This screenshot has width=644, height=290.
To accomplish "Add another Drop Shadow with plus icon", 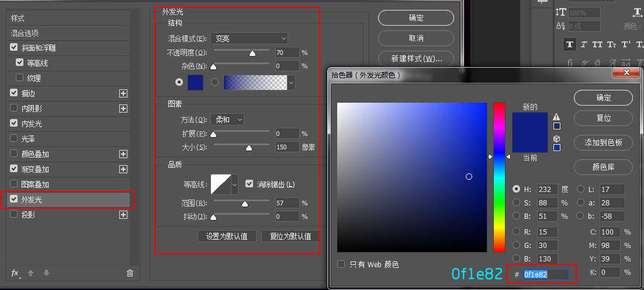I will tap(123, 215).
